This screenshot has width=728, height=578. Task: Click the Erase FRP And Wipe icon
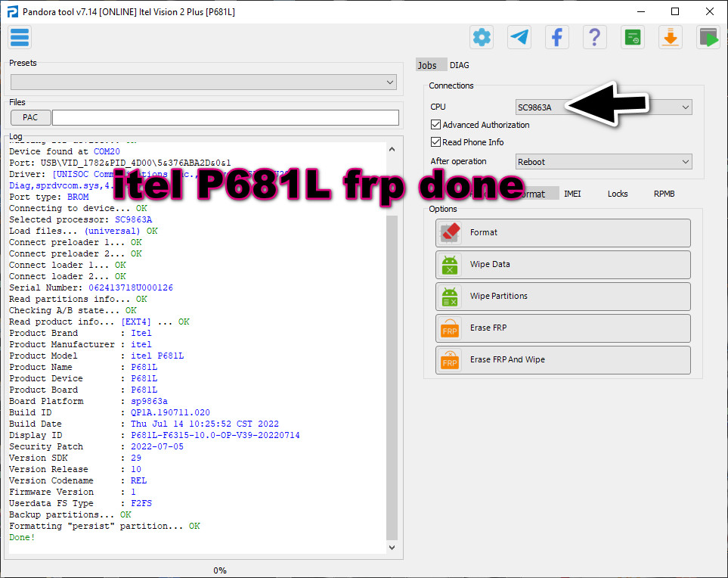point(450,360)
